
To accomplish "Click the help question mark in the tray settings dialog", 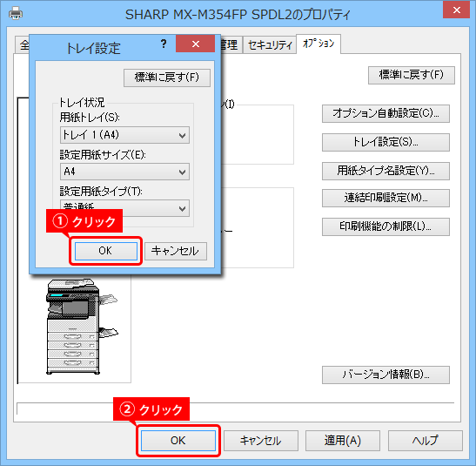I will 164,44.
